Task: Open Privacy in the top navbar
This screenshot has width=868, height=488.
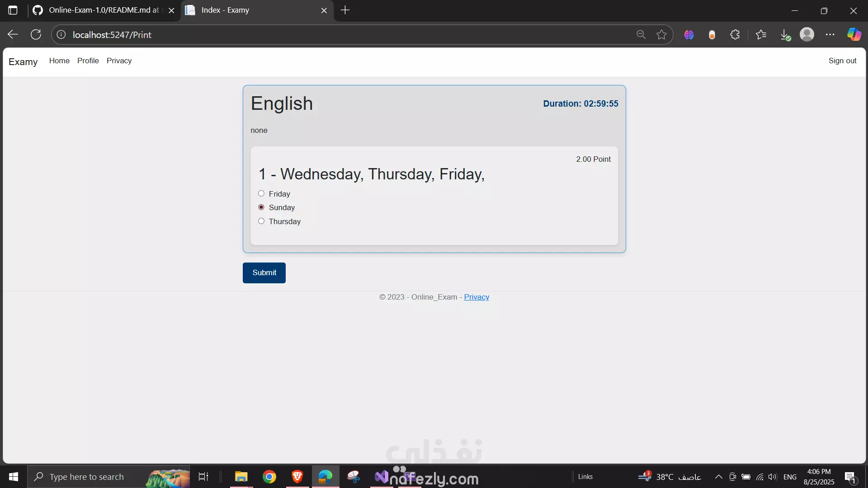Action: (x=119, y=61)
